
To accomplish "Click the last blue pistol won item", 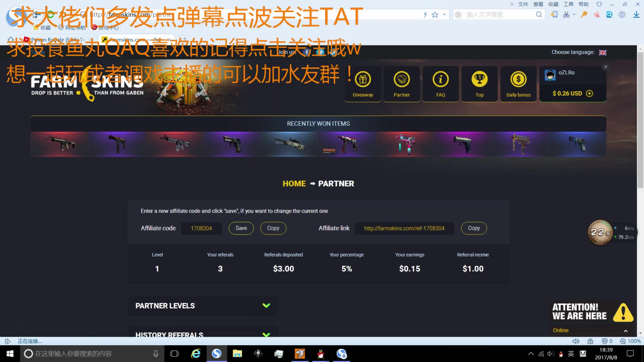I will (x=577, y=144).
